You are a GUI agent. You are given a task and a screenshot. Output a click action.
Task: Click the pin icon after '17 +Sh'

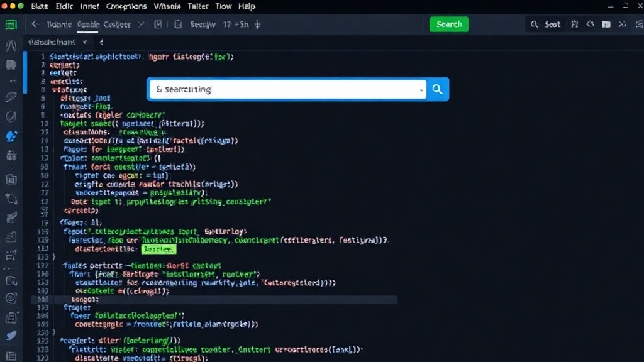coord(257,25)
